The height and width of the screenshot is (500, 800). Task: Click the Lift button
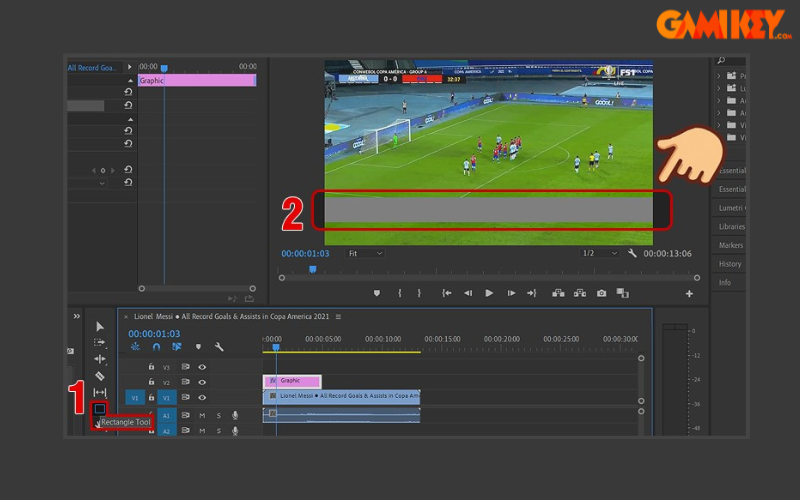point(558,293)
